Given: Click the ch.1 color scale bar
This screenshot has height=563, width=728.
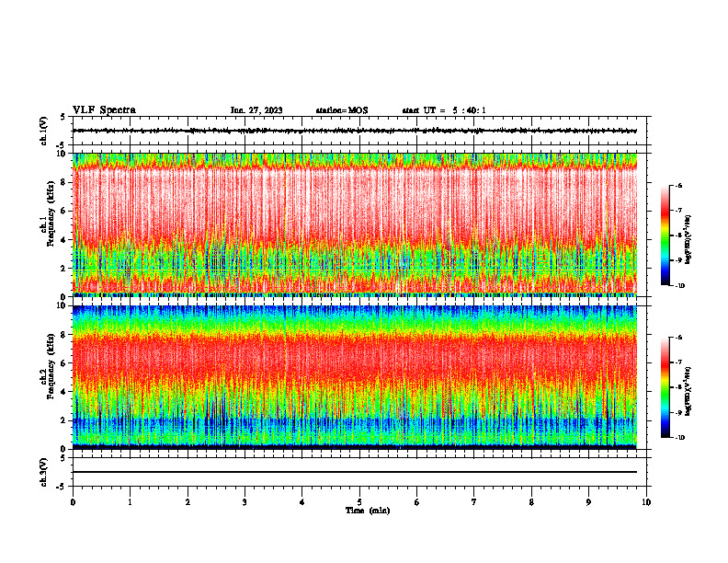Looking at the screenshot, I should click(665, 236).
